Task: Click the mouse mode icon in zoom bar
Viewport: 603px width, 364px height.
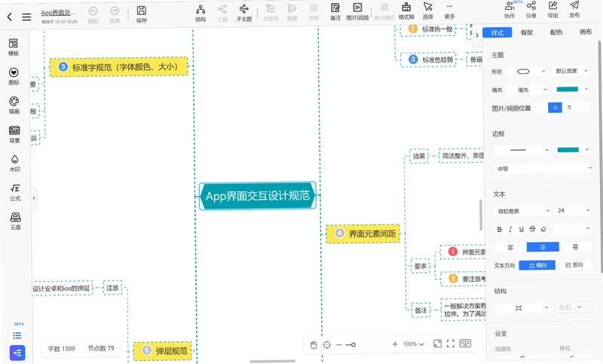Action: click(x=314, y=344)
